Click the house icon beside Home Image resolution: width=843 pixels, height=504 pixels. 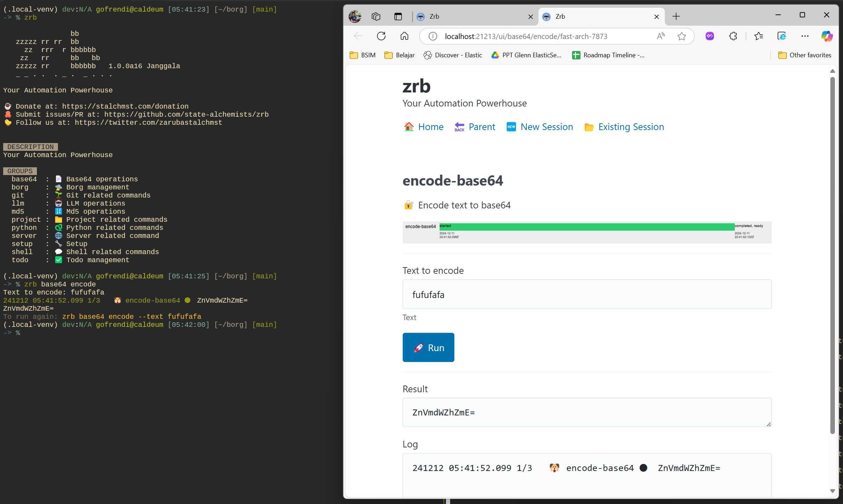[x=409, y=127]
